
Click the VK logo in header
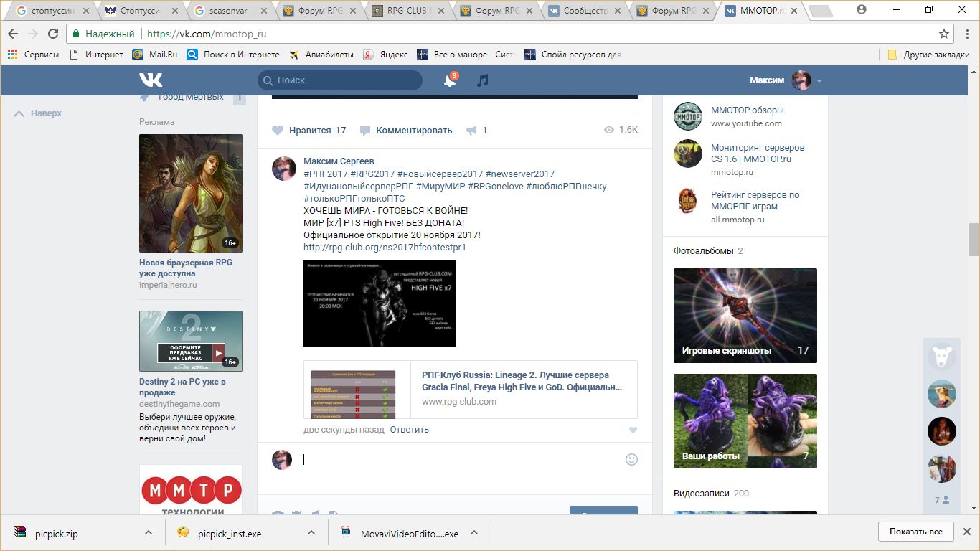(x=151, y=80)
